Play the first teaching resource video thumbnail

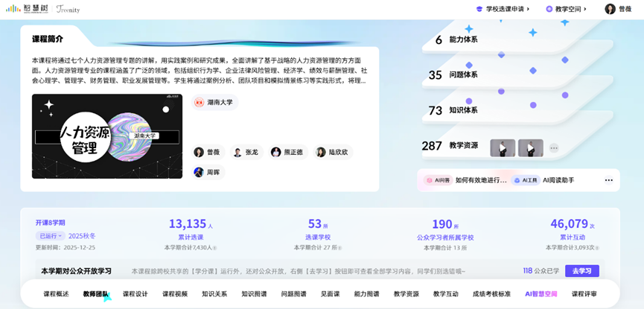(503, 148)
